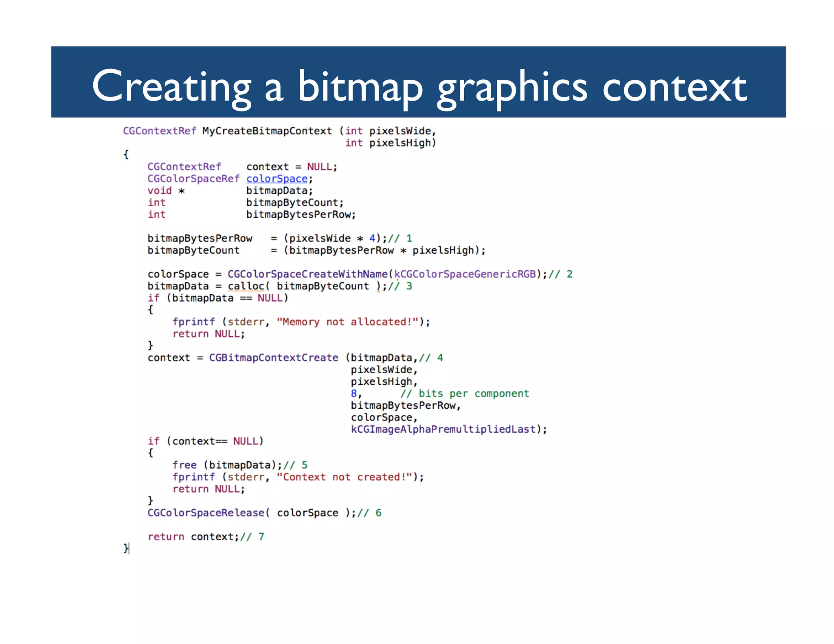Viewport: 834px width, 644px height.
Task: Click the numeric argument '8,'
Action: click(356, 394)
